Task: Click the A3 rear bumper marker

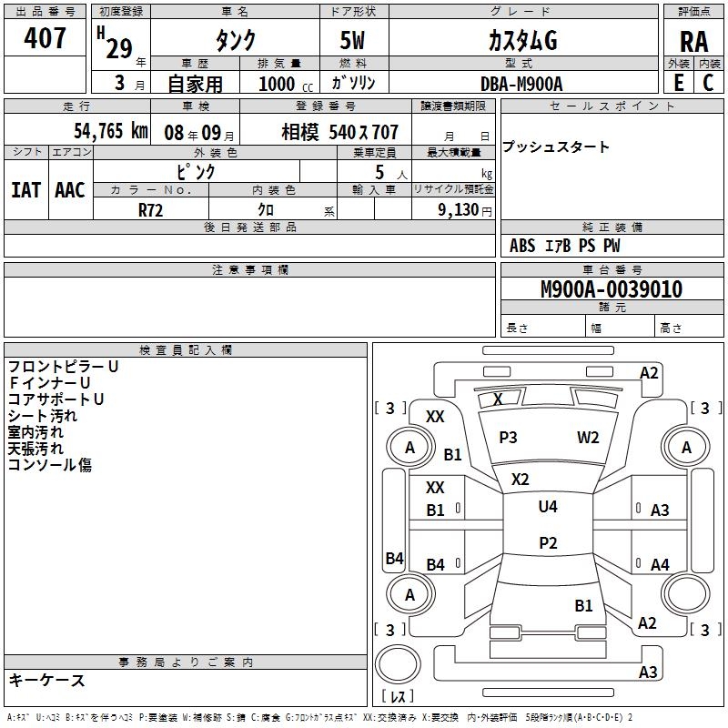Action: [x=648, y=672]
